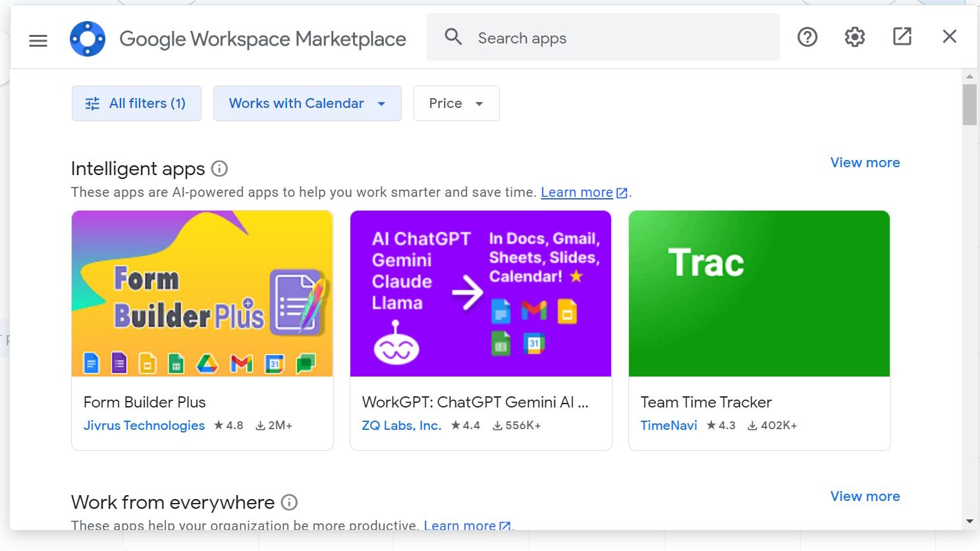Screen dimensions: 980x551
Task: View more Intelligent apps
Action: pos(865,163)
